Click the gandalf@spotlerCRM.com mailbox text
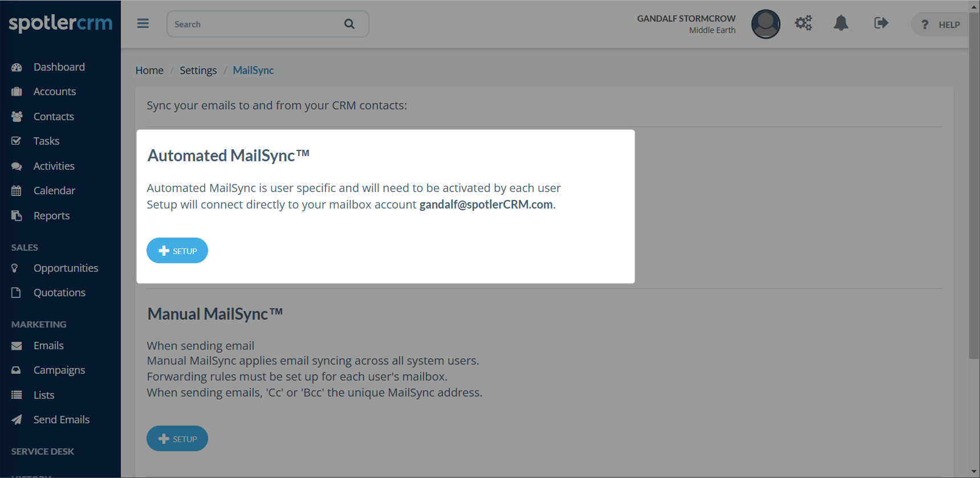 click(x=486, y=205)
